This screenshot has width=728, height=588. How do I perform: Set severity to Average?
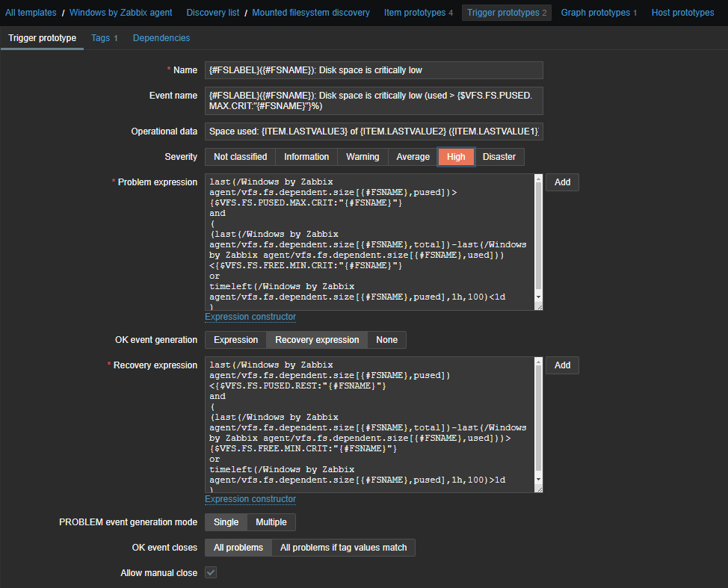[x=413, y=157]
